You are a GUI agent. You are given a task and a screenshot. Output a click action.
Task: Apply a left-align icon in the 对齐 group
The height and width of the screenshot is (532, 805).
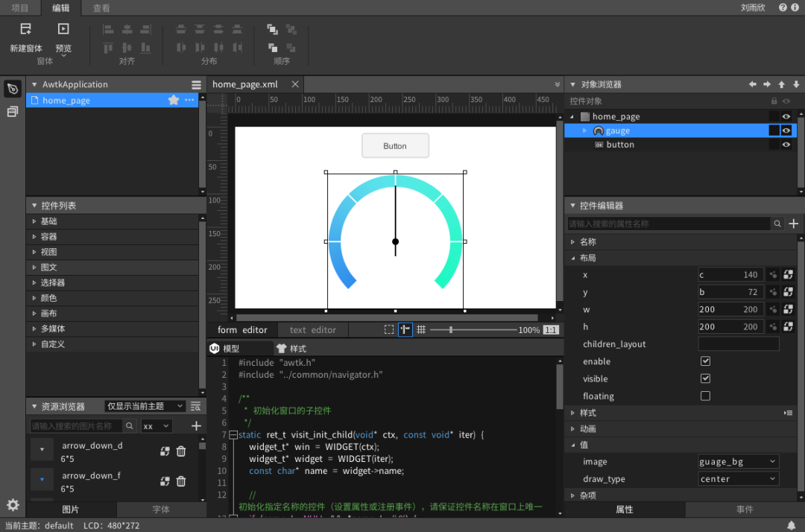(x=109, y=28)
